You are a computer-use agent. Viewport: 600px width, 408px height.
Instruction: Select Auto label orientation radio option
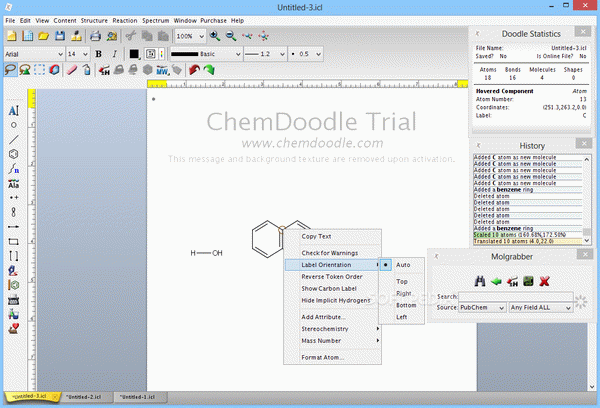(x=401, y=265)
